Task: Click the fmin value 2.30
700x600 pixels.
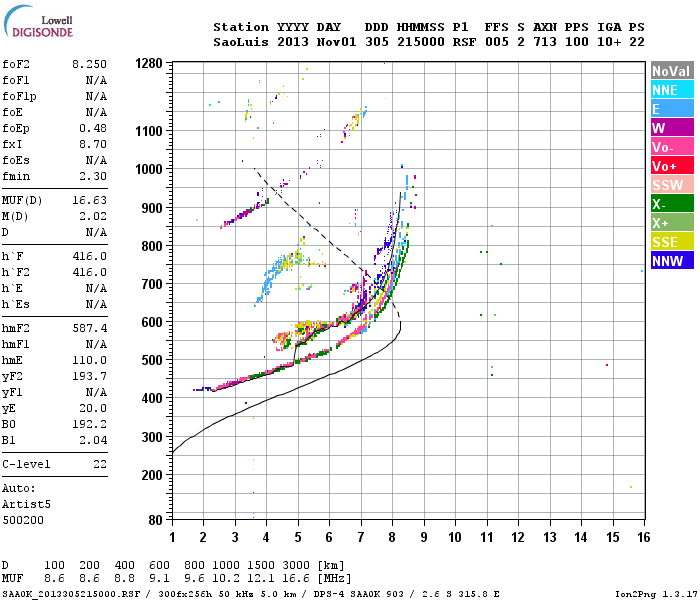Action: pos(93,176)
